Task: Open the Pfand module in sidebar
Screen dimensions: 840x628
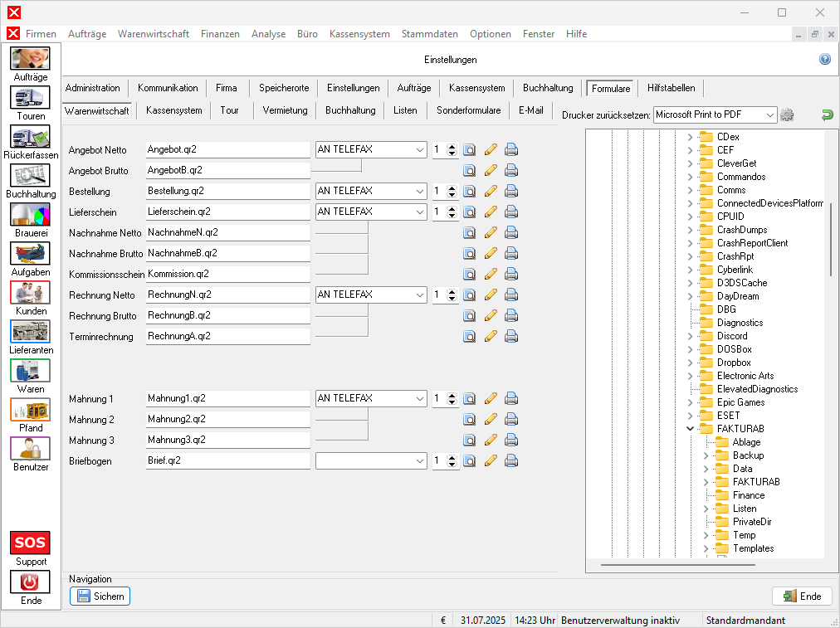Action: tap(31, 411)
